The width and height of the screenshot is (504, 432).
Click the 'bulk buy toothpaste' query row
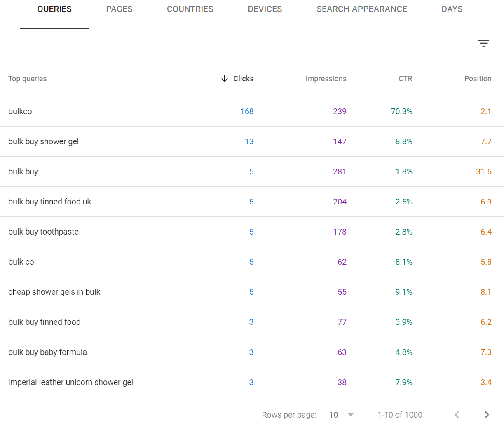43,232
